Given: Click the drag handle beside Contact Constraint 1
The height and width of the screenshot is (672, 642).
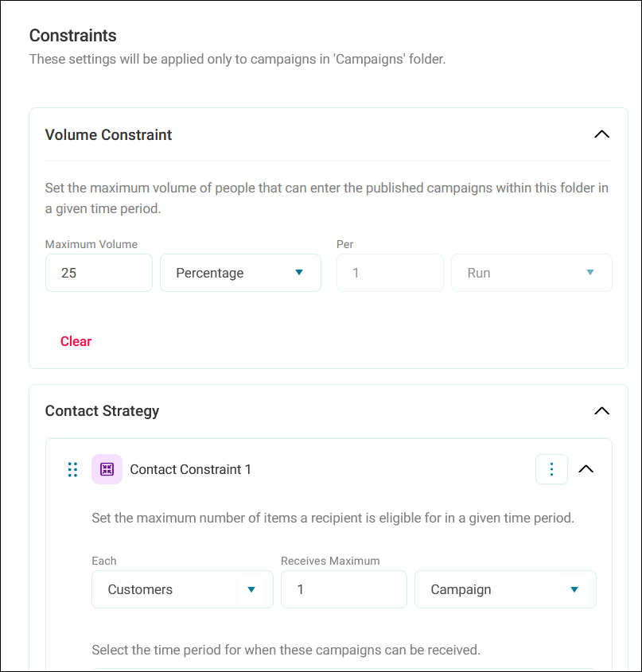Looking at the screenshot, I should (x=73, y=469).
